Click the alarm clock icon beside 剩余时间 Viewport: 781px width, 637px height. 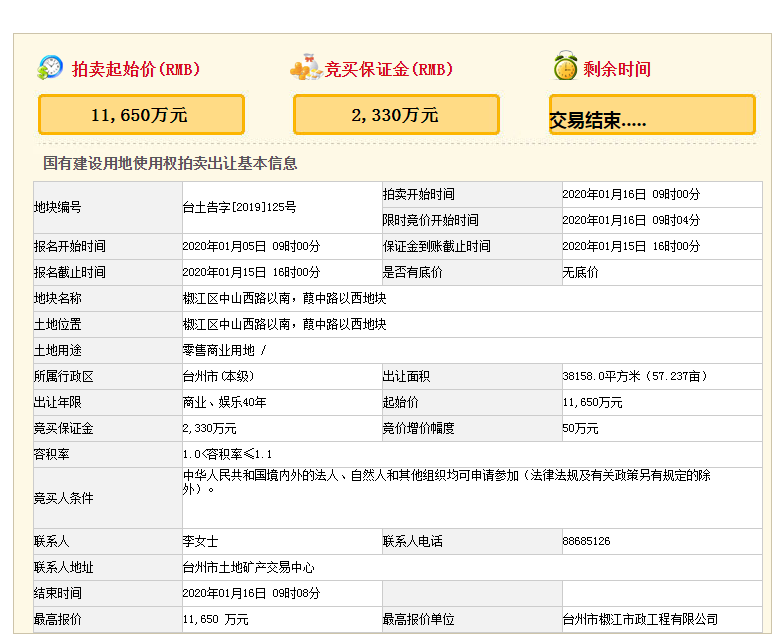point(565,65)
